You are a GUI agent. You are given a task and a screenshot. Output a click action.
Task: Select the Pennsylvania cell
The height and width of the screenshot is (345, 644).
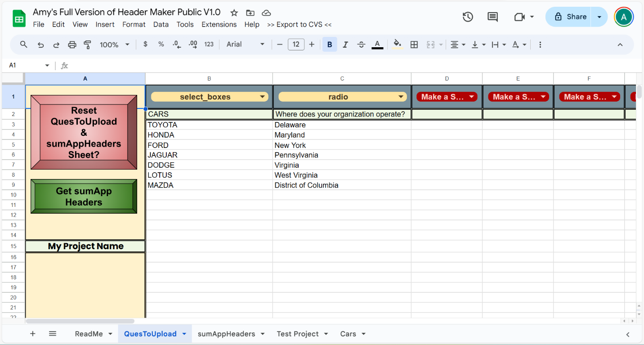tap(342, 155)
